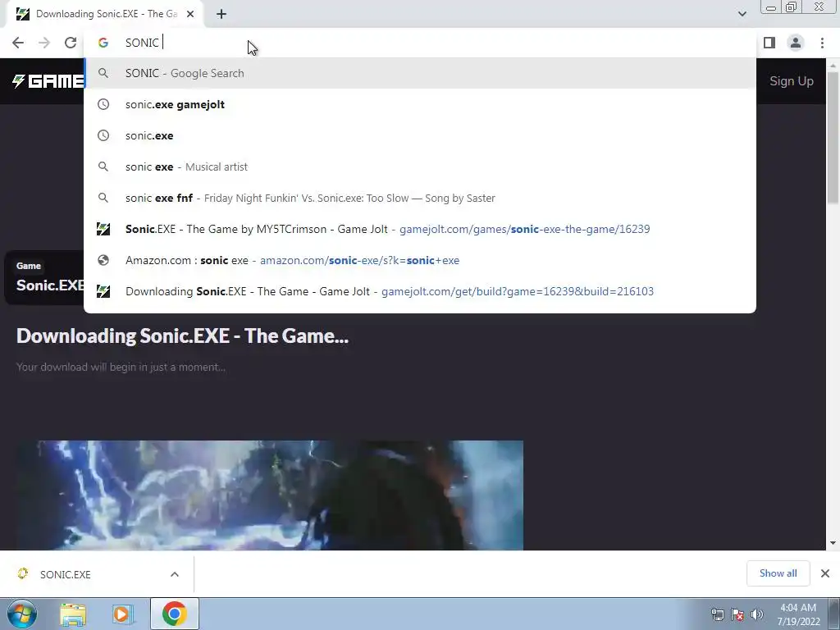Viewport: 840px width, 630px height.
Task: Switch to the Downloading Sonic.EXE tab
Action: tap(104, 14)
